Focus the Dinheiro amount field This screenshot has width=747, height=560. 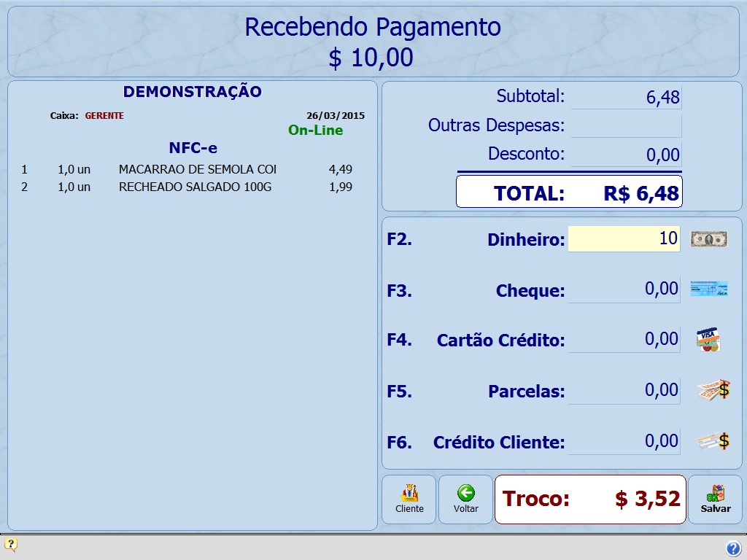[x=624, y=238]
